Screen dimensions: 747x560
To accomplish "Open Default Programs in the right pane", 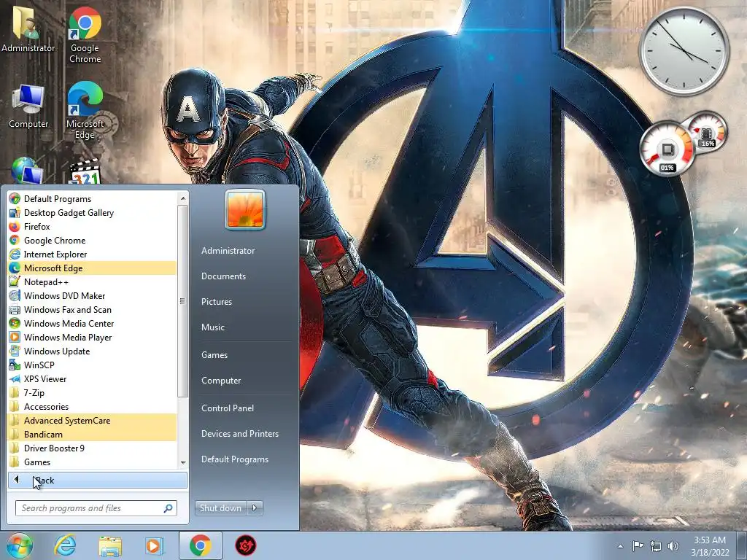I will click(234, 459).
